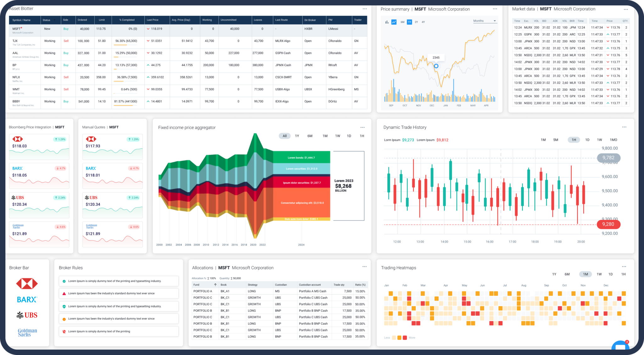Viewport: 644px width, 355px height.
Task: Click orange legend swatch in Trading Heatmaps
Action: click(x=399, y=338)
